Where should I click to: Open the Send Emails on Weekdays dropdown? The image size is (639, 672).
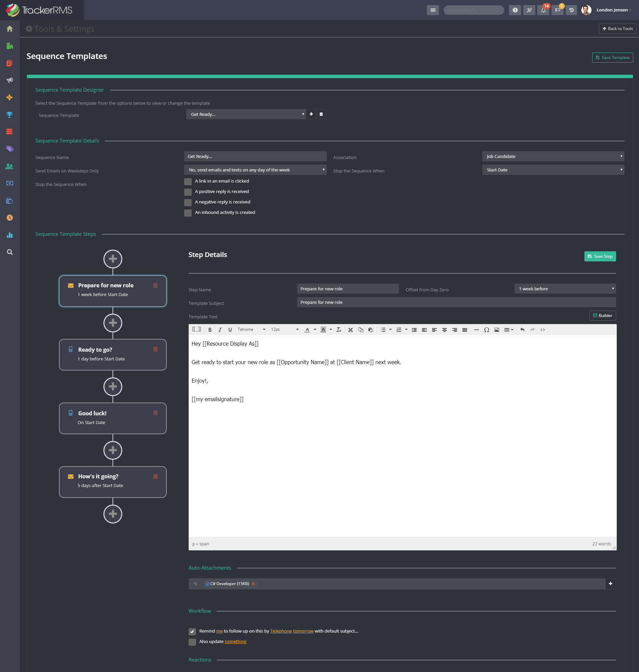pos(255,170)
